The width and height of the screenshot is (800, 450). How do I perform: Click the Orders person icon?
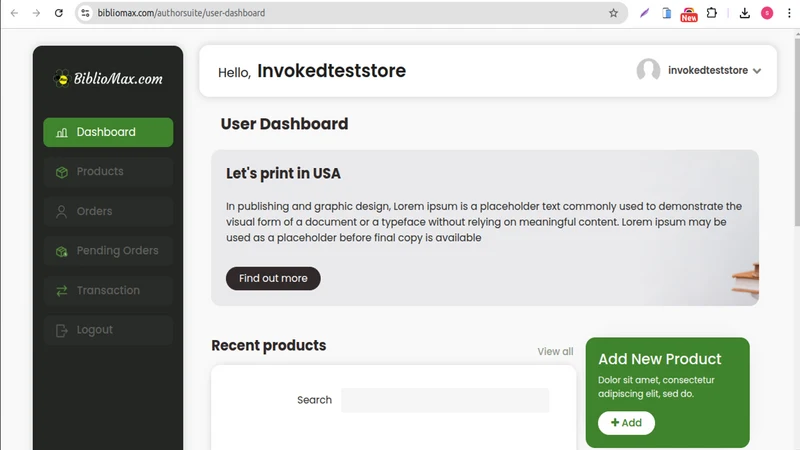tap(62, 212)
